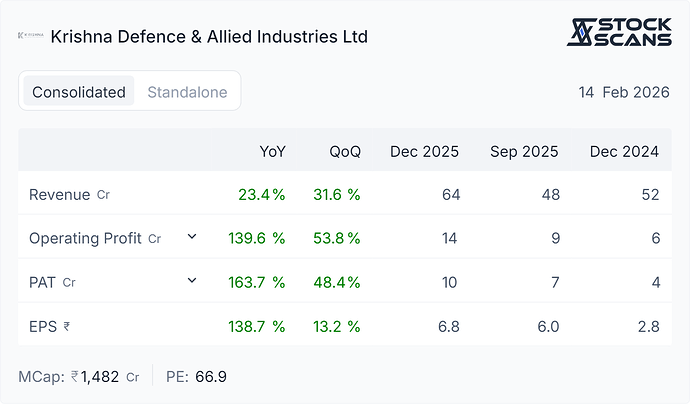Screen dimensions: 690x404
Task: Click the Dec 2024 column header
Action: coord(624,151)
